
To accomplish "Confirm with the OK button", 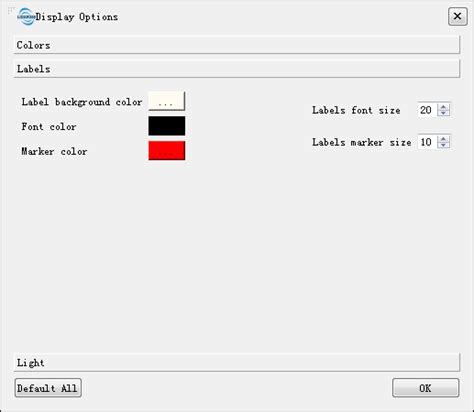I will pos(426,388).
